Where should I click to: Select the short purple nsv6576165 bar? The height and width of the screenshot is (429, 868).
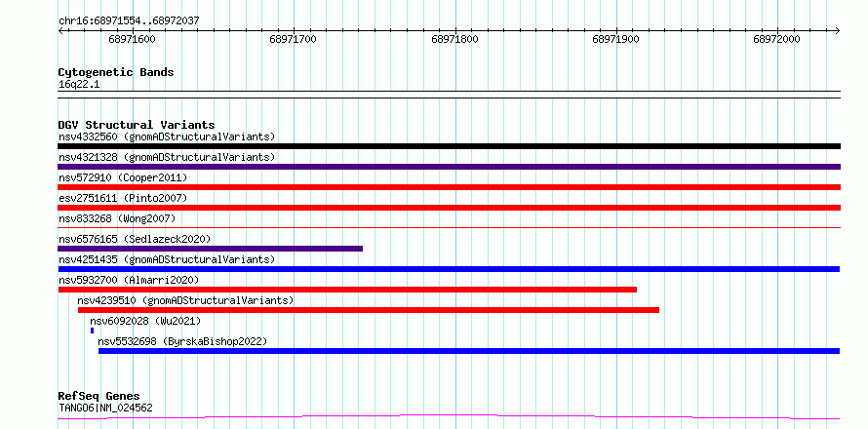211,249
